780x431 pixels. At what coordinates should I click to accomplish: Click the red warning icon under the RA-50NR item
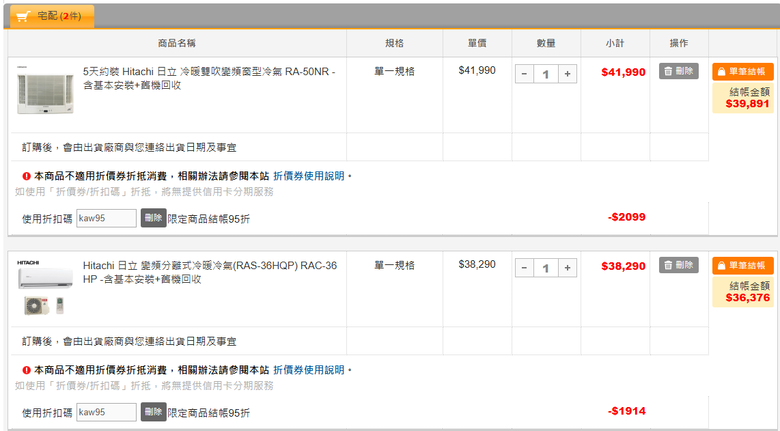26,176
